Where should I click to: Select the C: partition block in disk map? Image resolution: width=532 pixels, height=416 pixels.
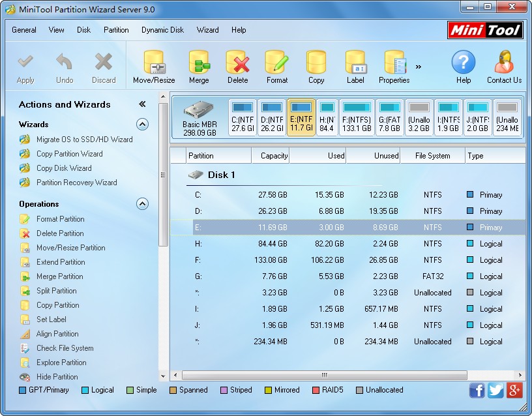point(243,117)
